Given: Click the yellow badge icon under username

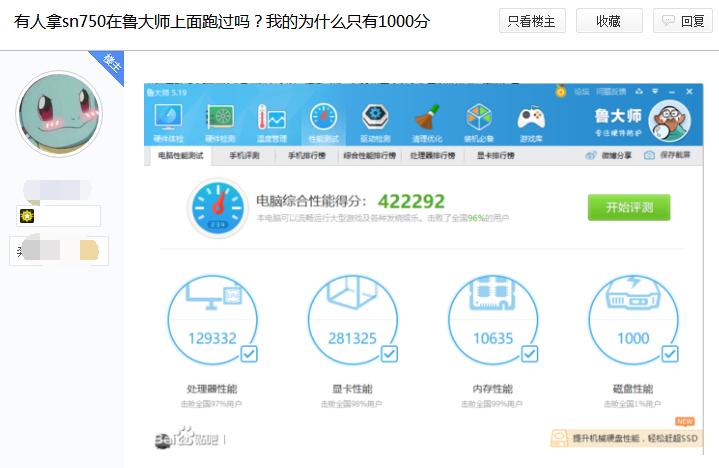Looking at the screenshot, I should (27, 215).
